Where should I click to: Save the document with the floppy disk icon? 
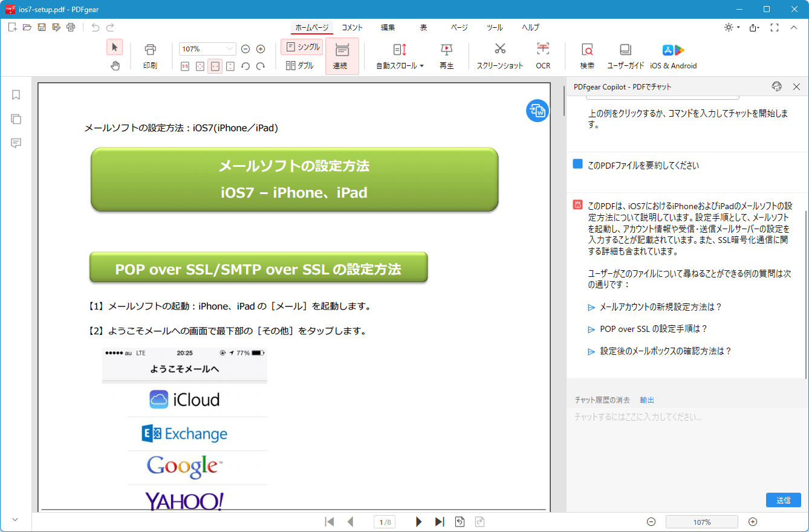[x=42, y=27]
